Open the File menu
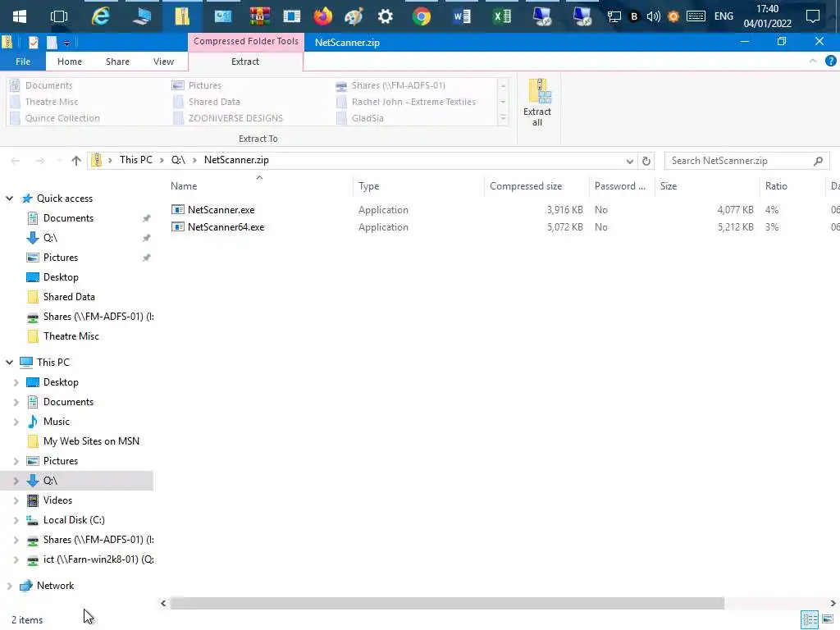840x630 pixels. pyautogui.click(x=23, y=62)
